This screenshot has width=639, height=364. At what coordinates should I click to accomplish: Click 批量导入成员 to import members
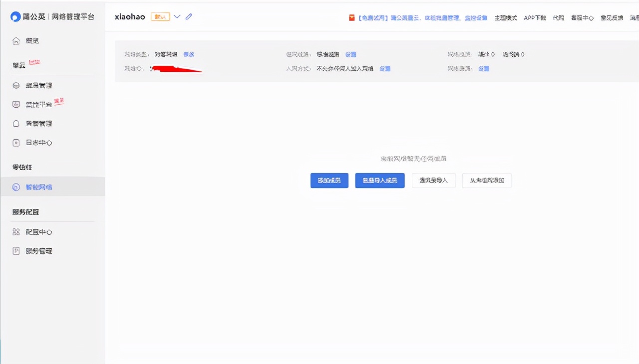pos(380,181)
